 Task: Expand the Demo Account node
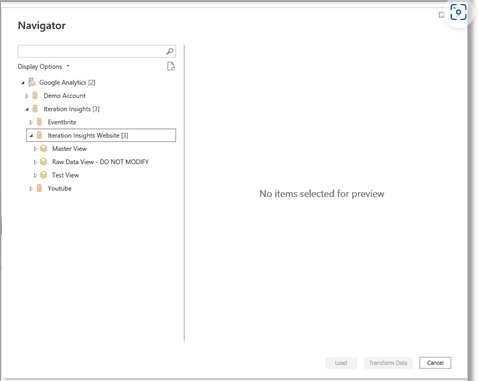coord(27,96)
